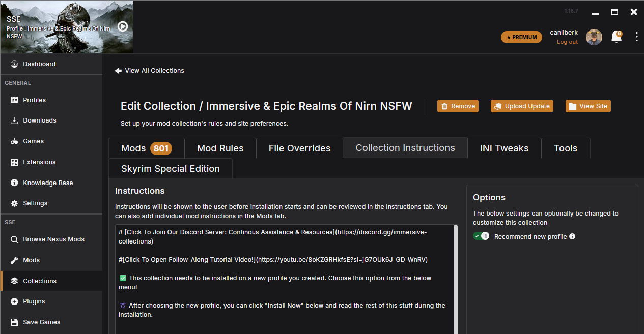The image size is (644, 334).
Task: Open the Save Games section
Action: [x=41, y=322]
